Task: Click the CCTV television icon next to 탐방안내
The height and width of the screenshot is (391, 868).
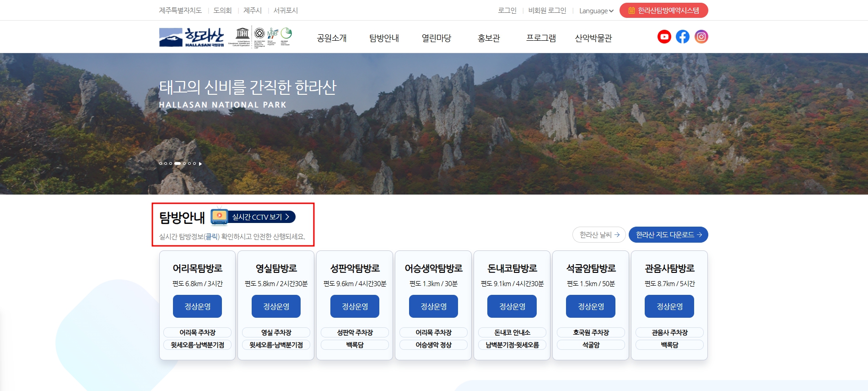Action: [219, 216]
